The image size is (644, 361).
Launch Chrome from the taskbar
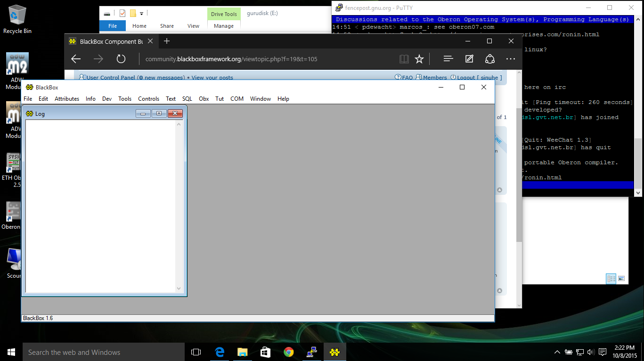point(288,352)
